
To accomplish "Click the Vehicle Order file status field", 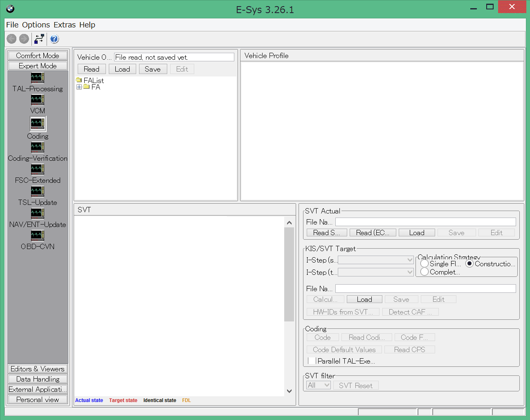I will click(174, 57).
